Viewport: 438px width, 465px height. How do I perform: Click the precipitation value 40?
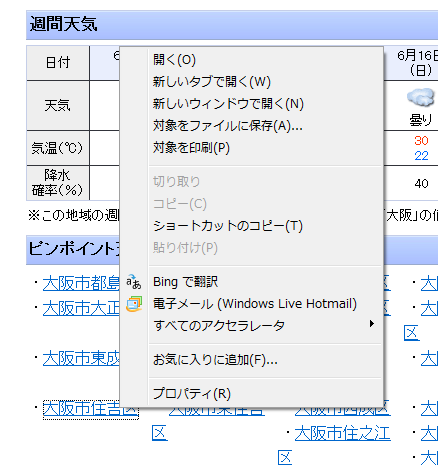pyautogui.click(x=421, y=183)
